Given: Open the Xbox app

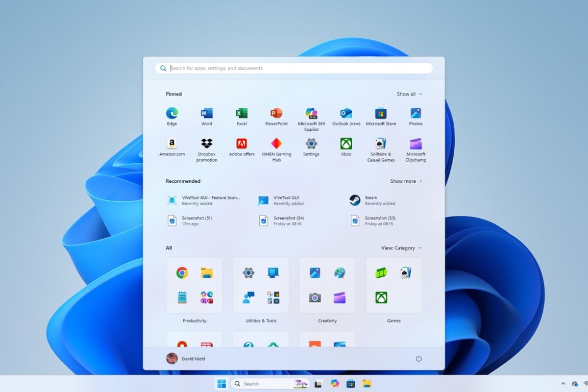Looking at the screenshot, I should point(346,145).
